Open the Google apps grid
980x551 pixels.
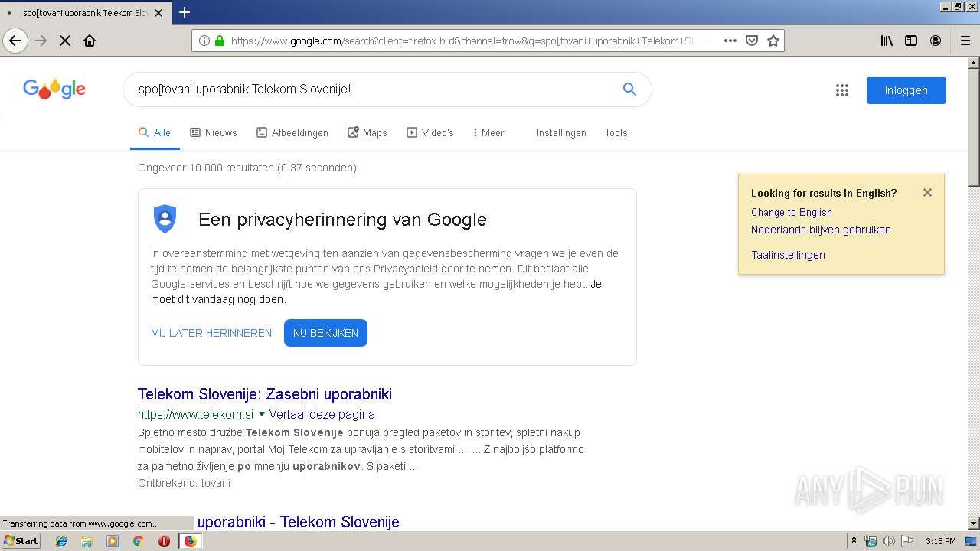tap(842, 90)
